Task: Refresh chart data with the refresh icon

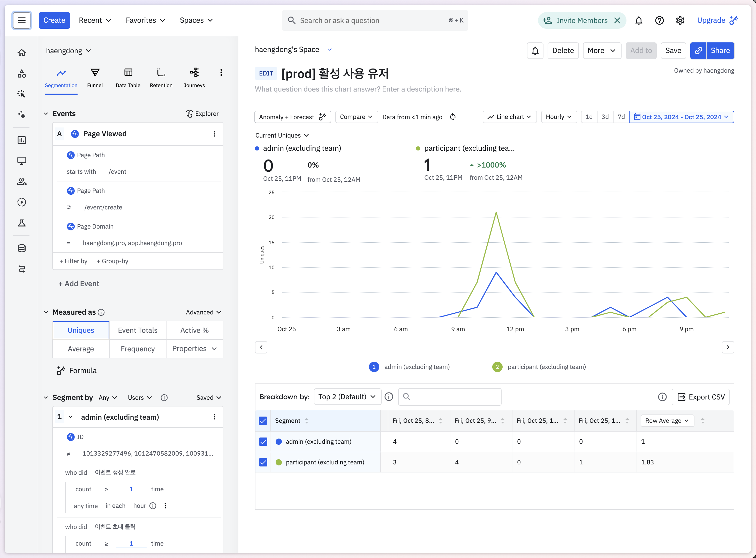Action: 453,117
